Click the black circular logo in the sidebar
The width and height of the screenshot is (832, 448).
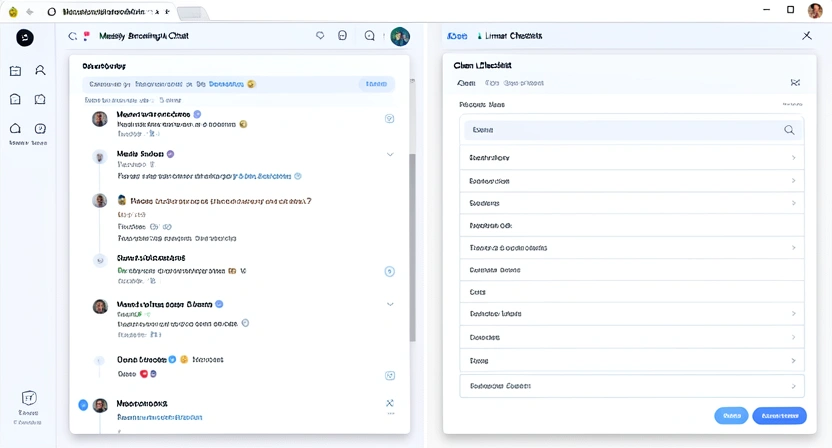coord(25,38)
